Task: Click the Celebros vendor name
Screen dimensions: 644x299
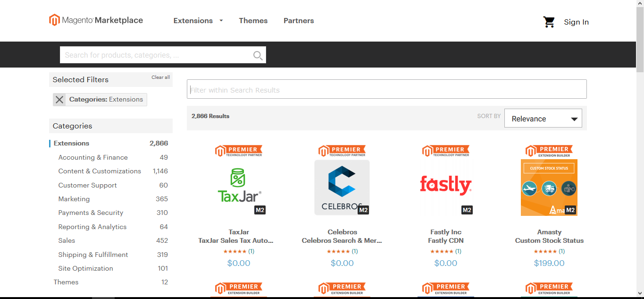Action: click(x=342, y=232)
